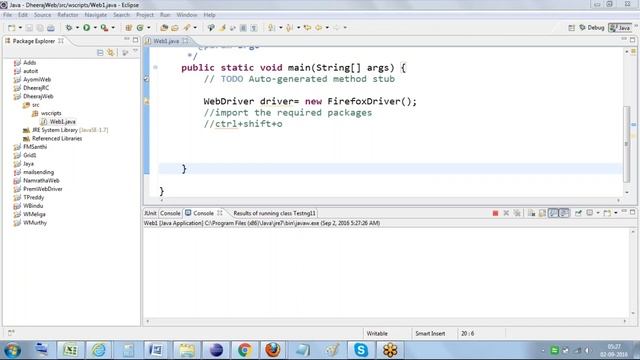Click Collapse All in Package Explorer
Image resolution: width=640 pixels, height=360 pixels.
click(x=100, y=53)
